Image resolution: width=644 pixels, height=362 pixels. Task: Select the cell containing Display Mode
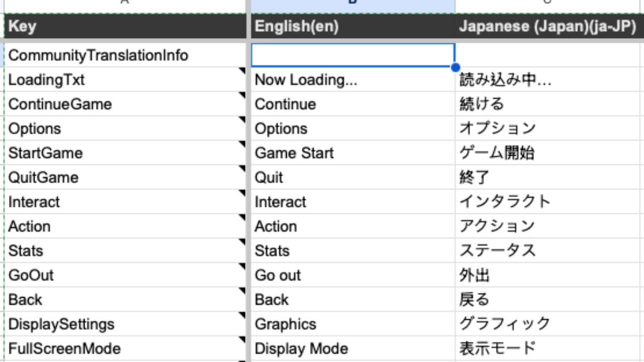pos(352,348)
